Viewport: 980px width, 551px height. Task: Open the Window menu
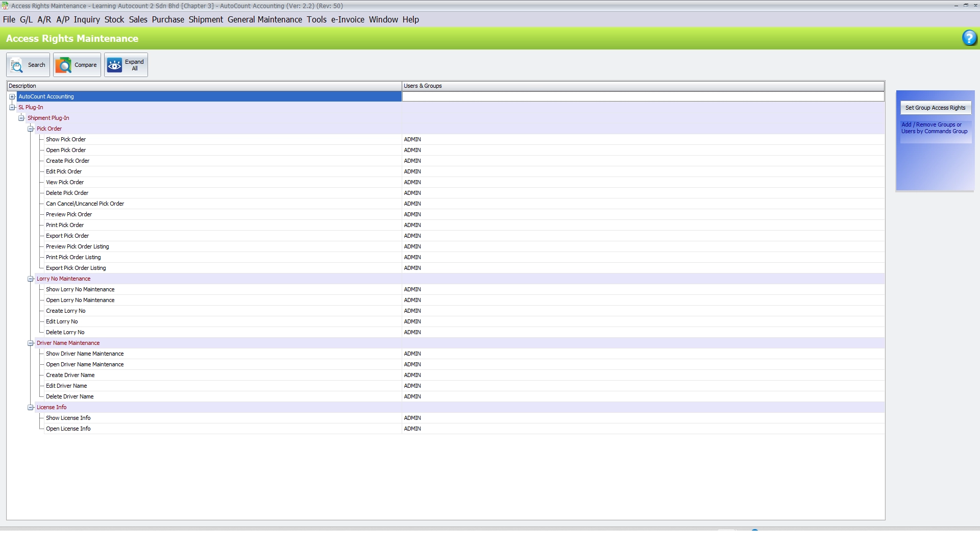point(383,19)
